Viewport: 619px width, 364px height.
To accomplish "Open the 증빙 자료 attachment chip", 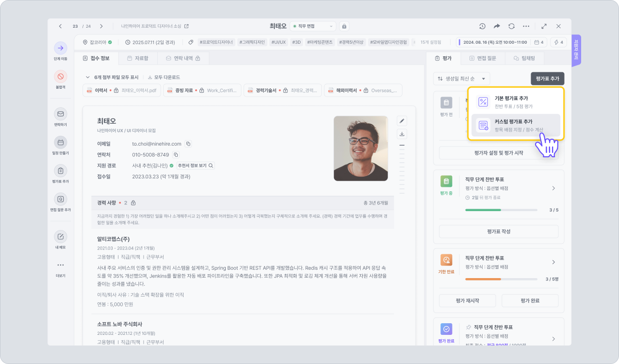I will click(202, 90).
